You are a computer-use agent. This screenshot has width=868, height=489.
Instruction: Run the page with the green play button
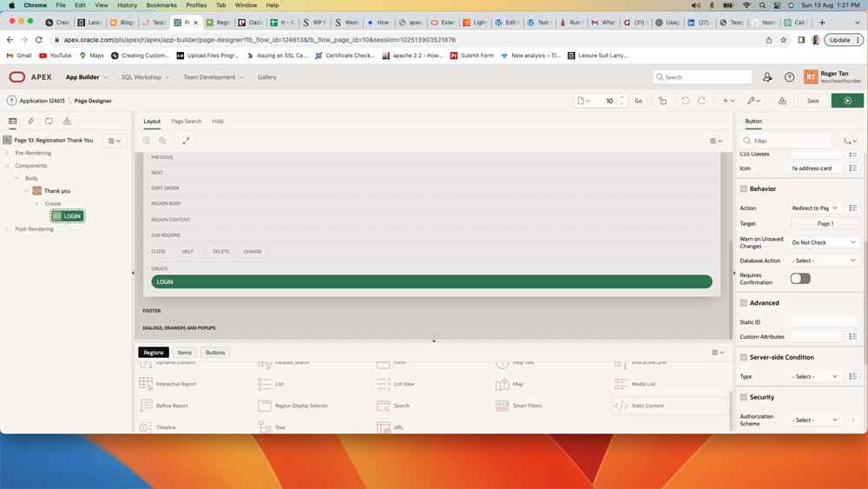847,101
